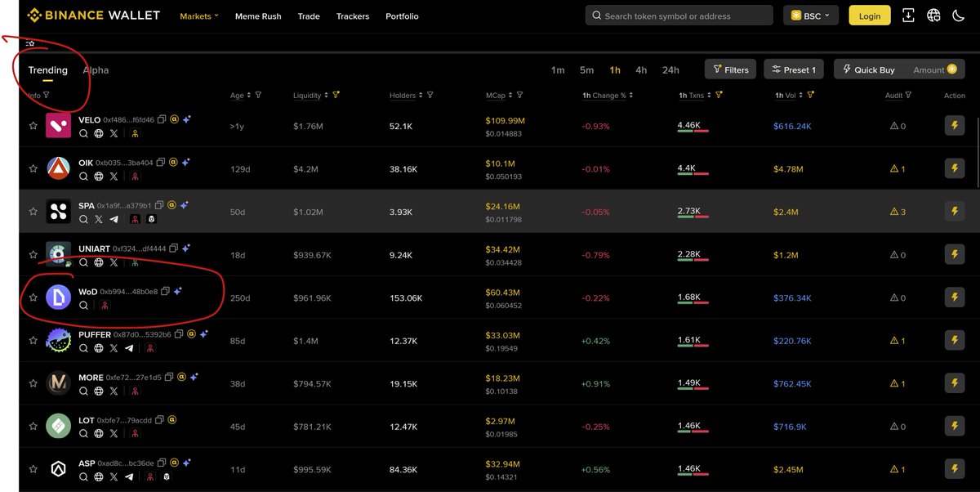Favorite UNIART with its star

click(33, 254)
